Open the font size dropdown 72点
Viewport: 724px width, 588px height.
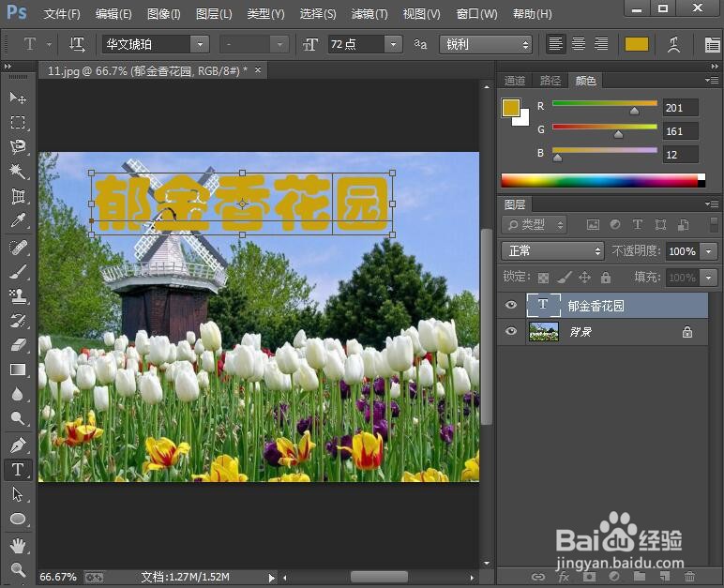pos(393,44)
